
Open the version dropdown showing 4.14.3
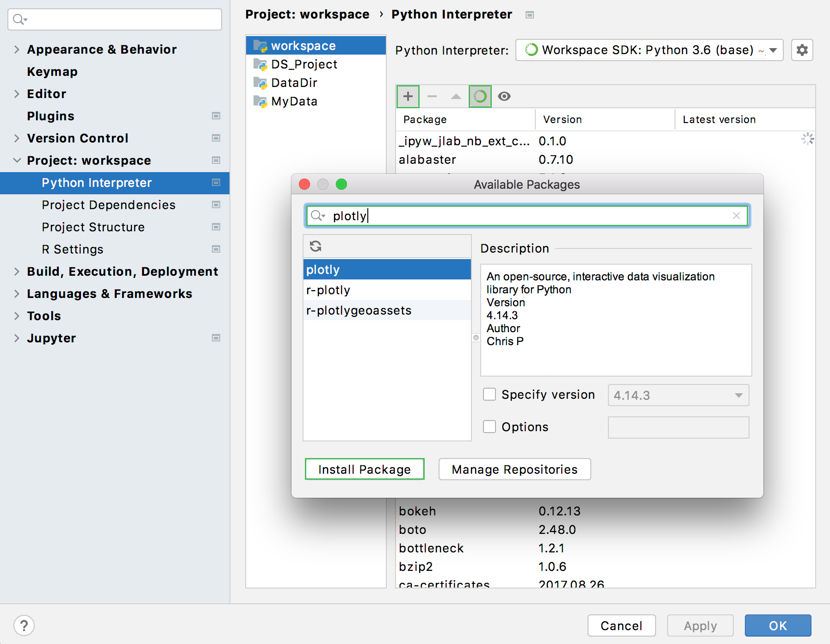click(x=738, y=395)
